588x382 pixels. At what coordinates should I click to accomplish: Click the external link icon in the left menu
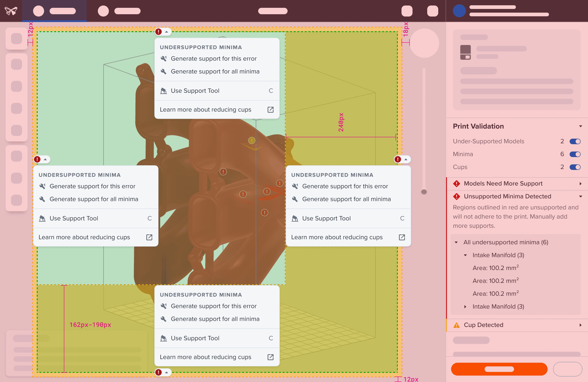point(149,237)
